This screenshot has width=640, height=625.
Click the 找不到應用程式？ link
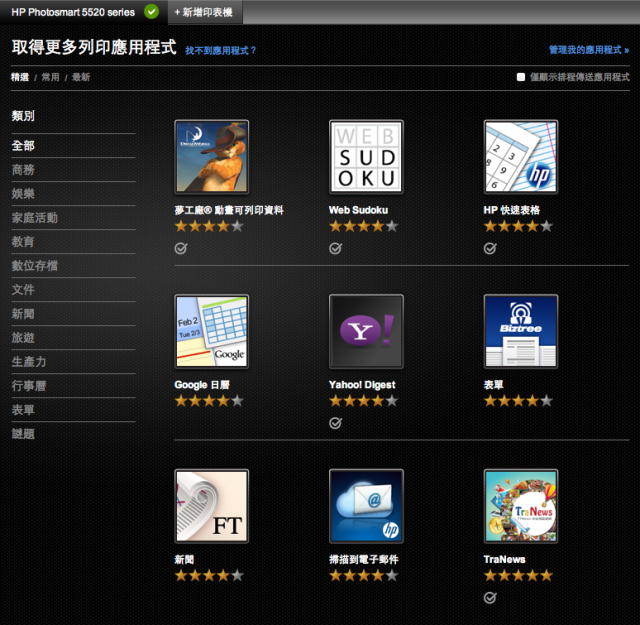point(221,51)
